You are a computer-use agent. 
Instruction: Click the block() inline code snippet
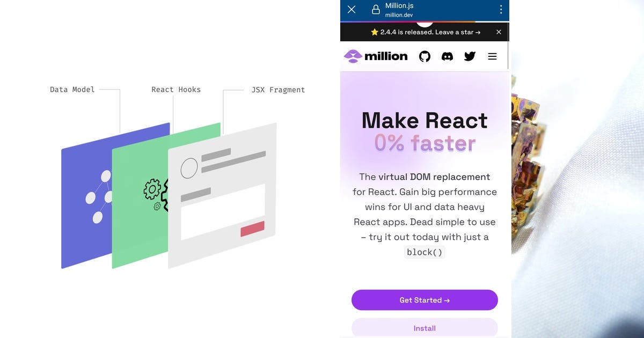point(425,252)
